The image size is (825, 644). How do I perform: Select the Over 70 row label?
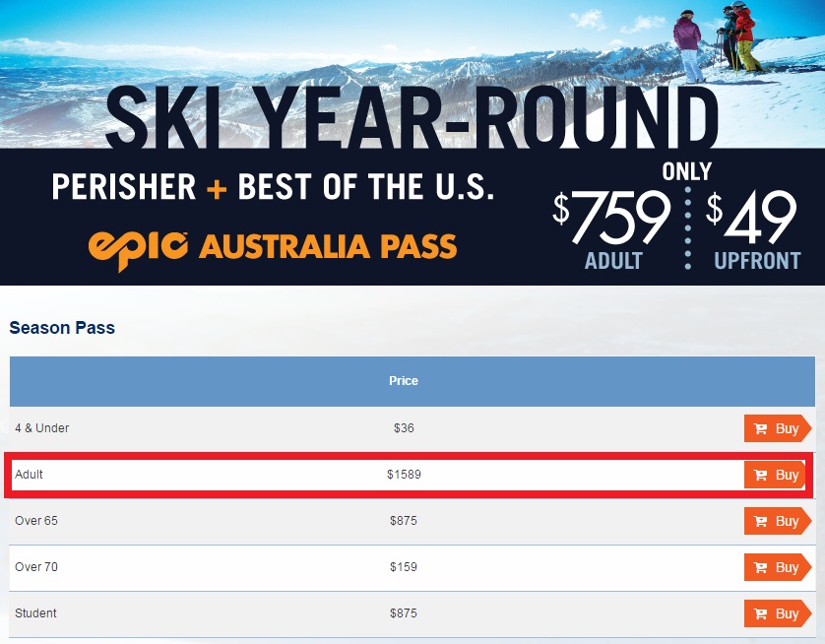(x=36, y=567)
